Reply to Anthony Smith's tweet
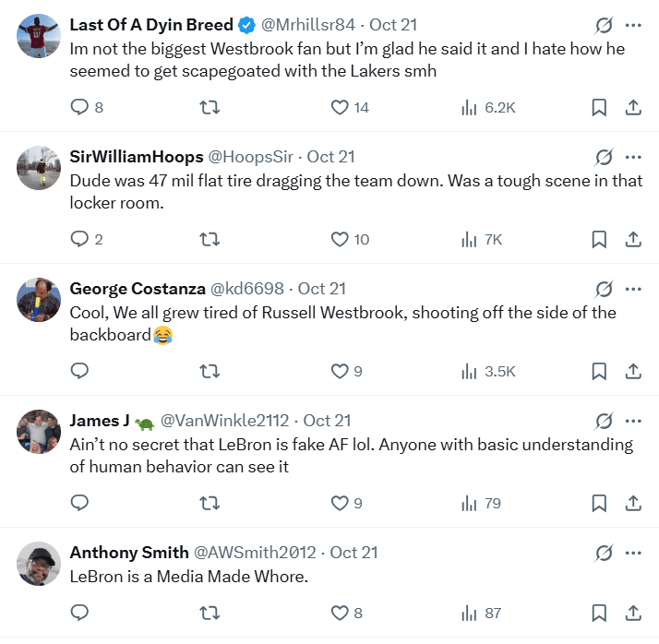 [x=80, y=613]
